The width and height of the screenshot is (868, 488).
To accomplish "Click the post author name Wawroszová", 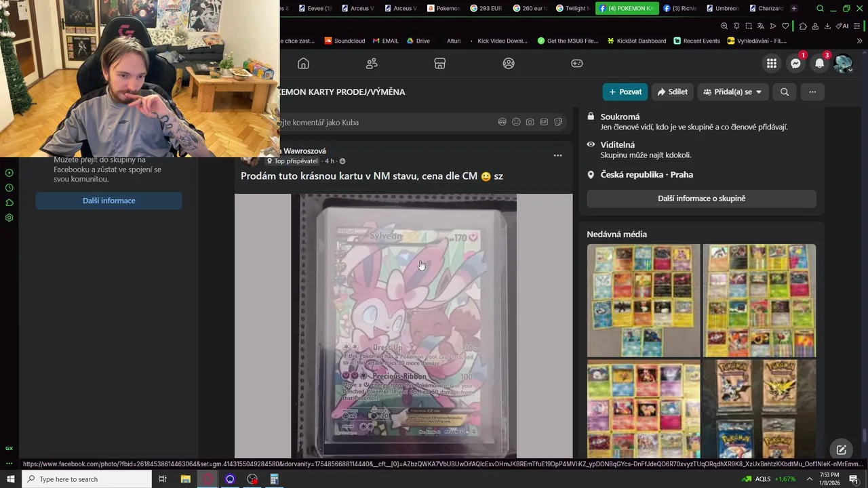I will coord(304,151).
